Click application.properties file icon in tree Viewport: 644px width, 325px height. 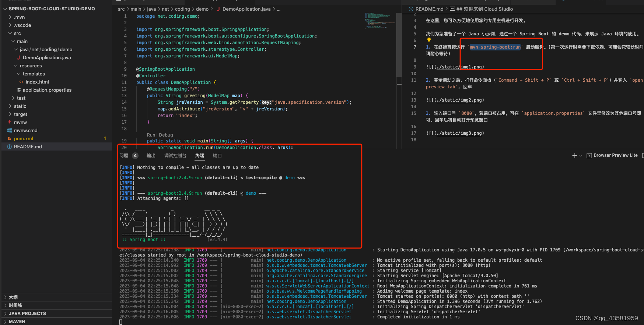pos(19,90)
